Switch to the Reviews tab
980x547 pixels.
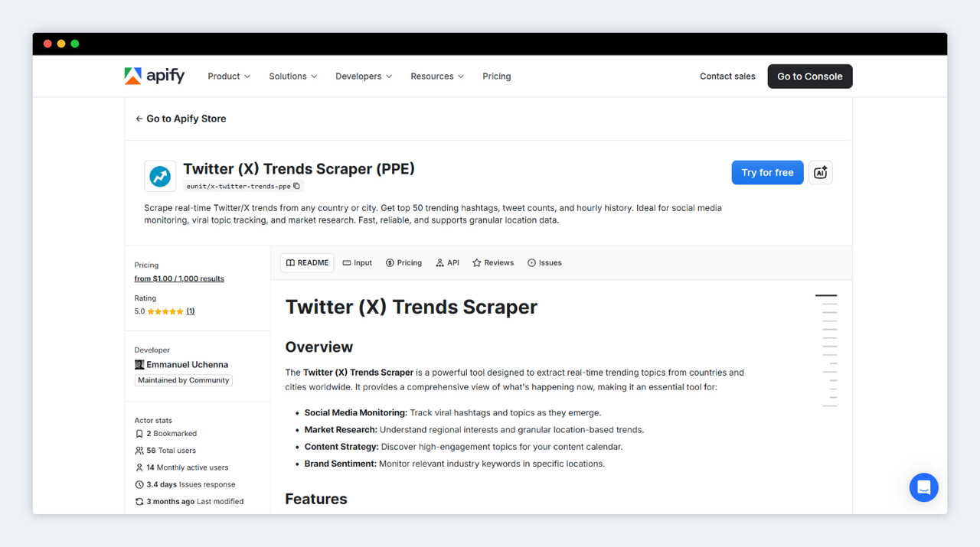coord(493,262)
